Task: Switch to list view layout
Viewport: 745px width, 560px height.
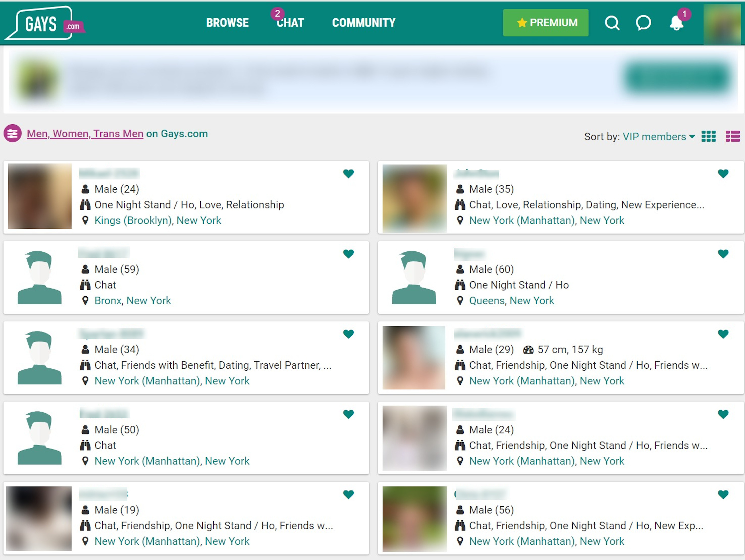Action: click(x=733, y=136)
